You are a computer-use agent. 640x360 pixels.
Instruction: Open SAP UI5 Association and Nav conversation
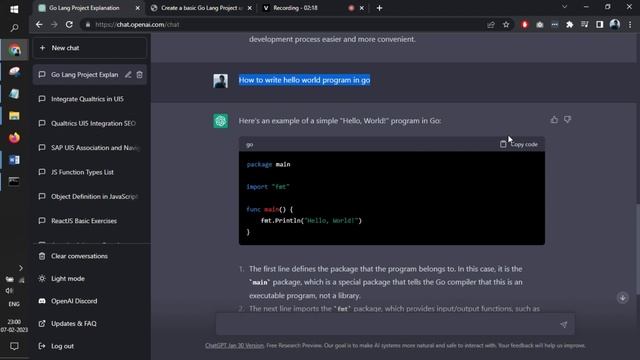tap(89, 148)
